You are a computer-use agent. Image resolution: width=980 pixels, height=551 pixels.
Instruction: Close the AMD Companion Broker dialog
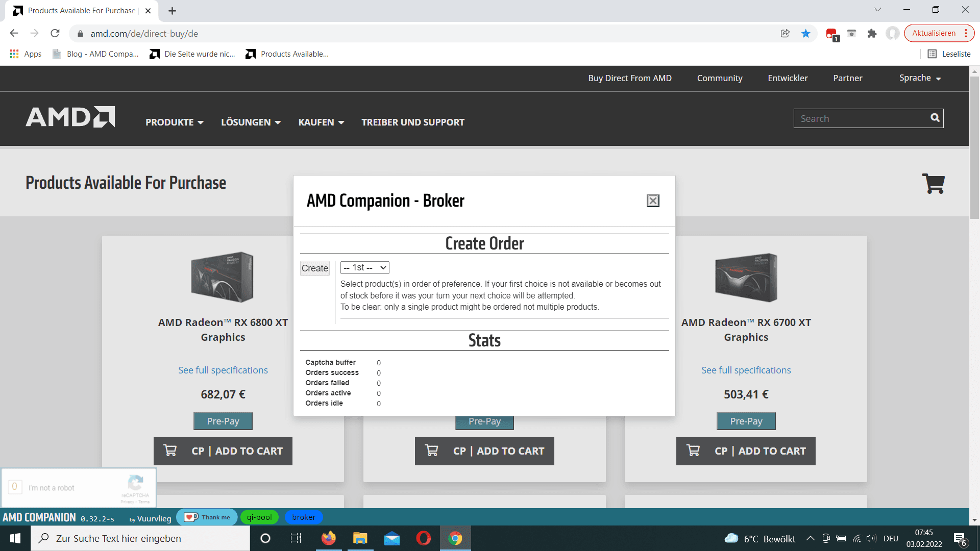653,201
